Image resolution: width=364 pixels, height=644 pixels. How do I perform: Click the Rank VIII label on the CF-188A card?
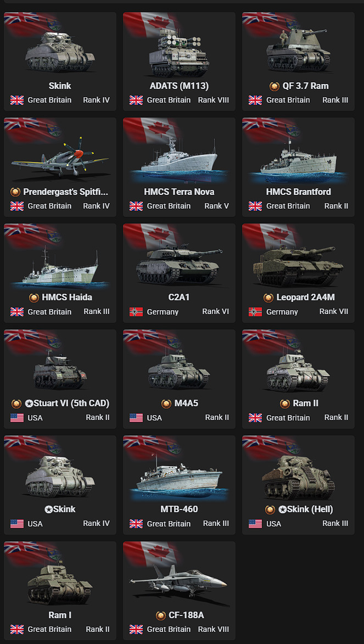[213, 629]
